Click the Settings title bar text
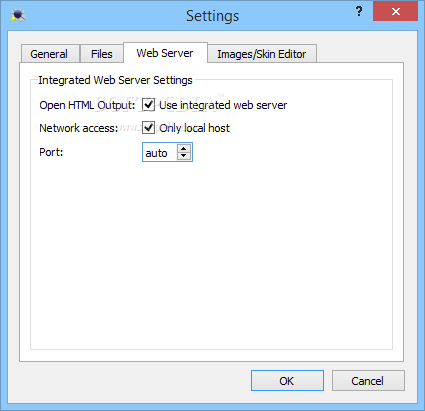This screenshot has width=425, height=411. point(212,16)
